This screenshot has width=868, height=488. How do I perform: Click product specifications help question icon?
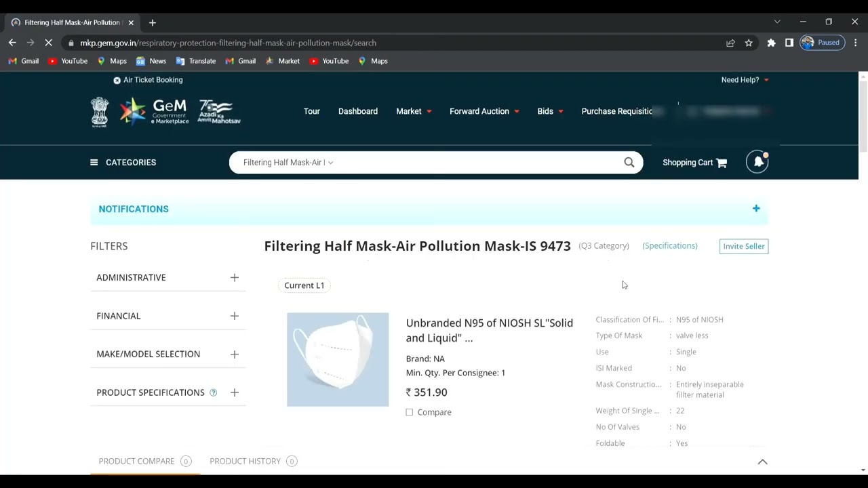click(213, 392)
